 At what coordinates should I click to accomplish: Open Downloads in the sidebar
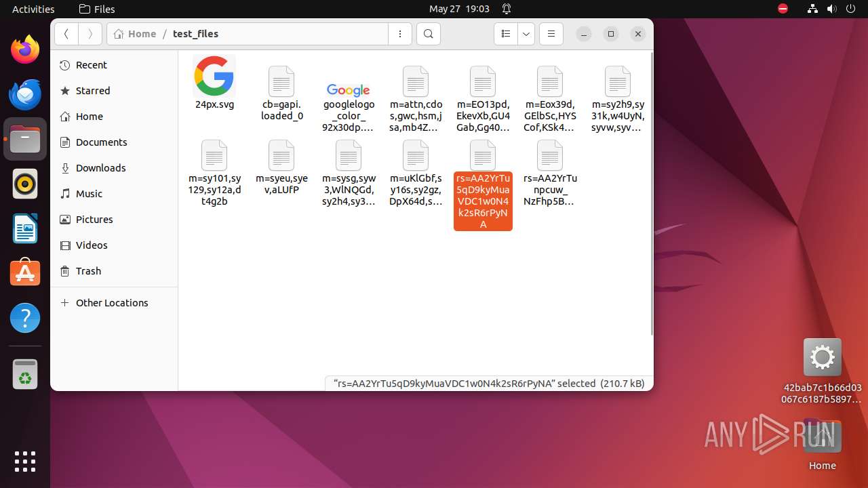(x=114, y=168)
